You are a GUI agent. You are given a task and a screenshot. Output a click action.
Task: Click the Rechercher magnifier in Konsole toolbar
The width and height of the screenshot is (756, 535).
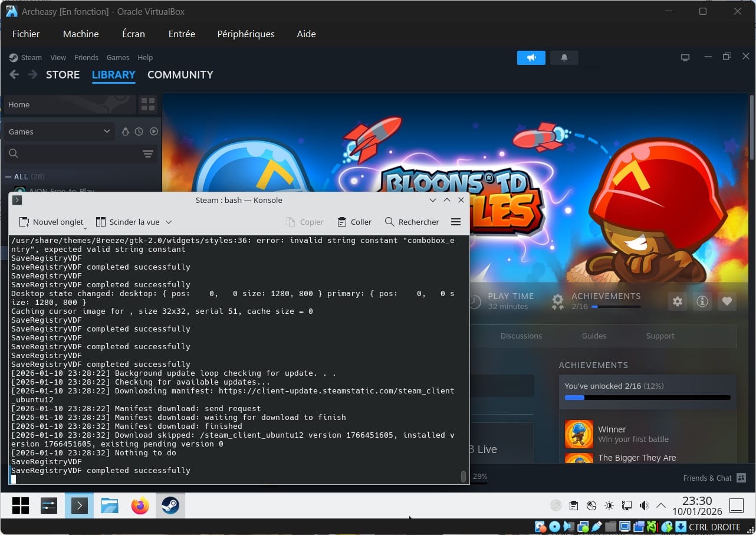[389, 222]
